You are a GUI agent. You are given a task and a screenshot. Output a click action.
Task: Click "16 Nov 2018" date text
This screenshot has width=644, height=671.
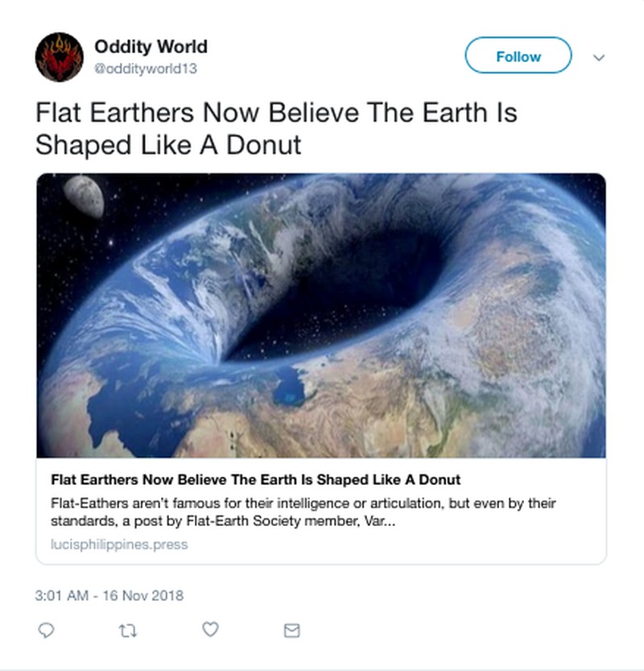point(142,596)
